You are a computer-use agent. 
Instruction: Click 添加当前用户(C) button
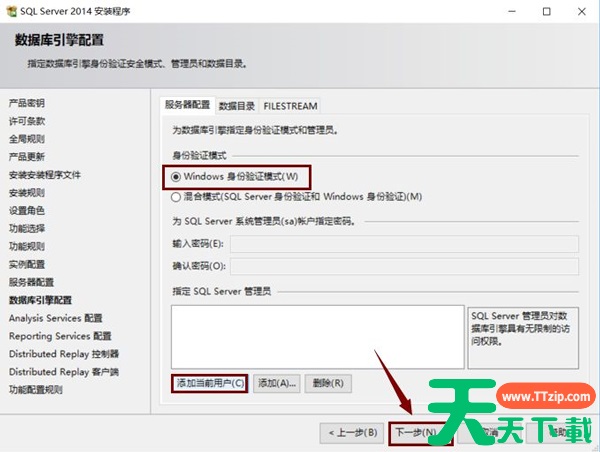click(x=210, y=383)
